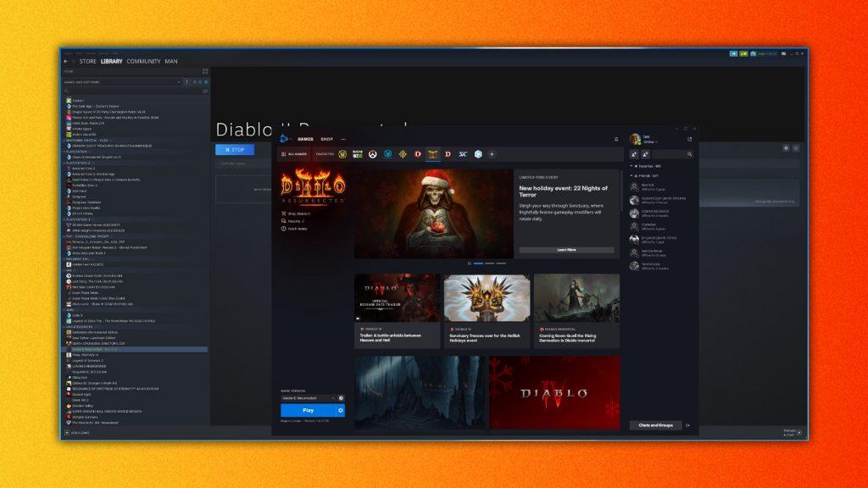Open the Forums link in Battle.net
The height and width of the screenshot is (488, 868).
(292, 221)
